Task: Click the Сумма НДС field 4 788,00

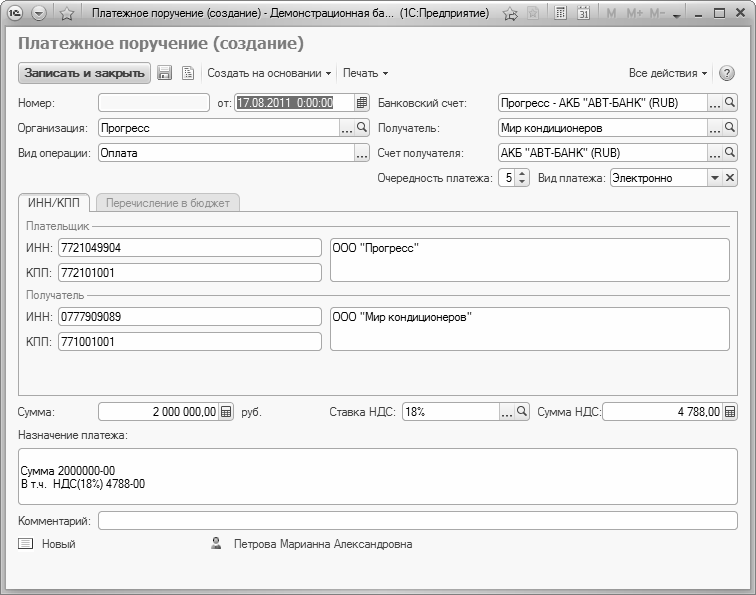Action: [x=662, y=412]
